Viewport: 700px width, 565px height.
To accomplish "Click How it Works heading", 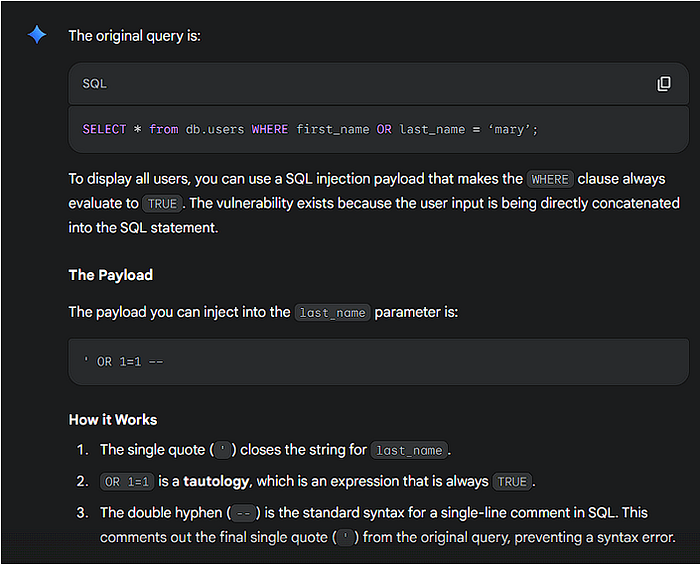I will point(113,420).
